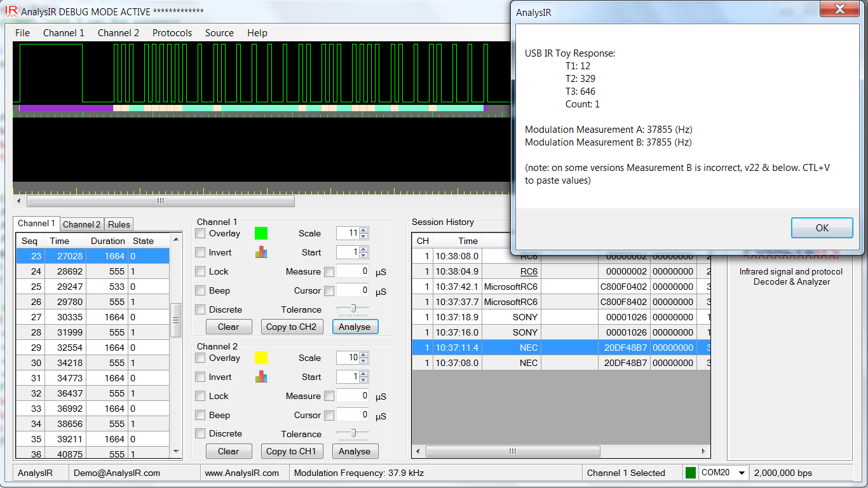Adjust the Channel 1 Tolerance slider
Viewport: 868px width, 488px height.
pos(353,309)
